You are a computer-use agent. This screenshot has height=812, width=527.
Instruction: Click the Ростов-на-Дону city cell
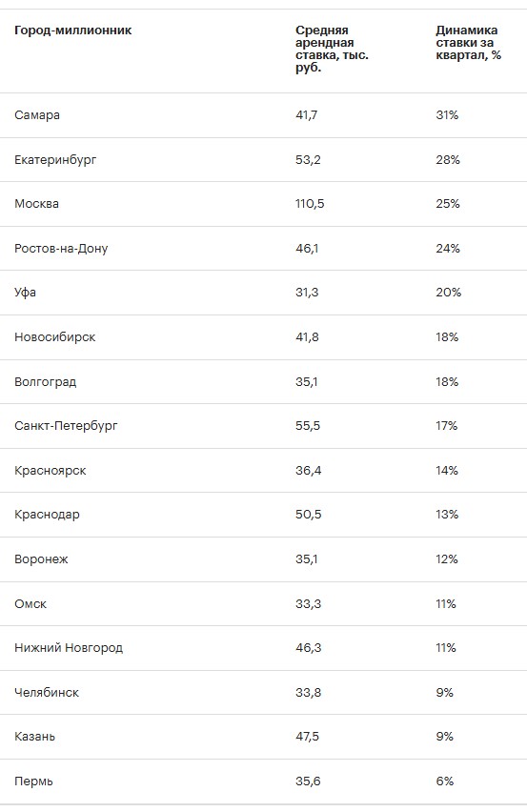coord(61,249)
